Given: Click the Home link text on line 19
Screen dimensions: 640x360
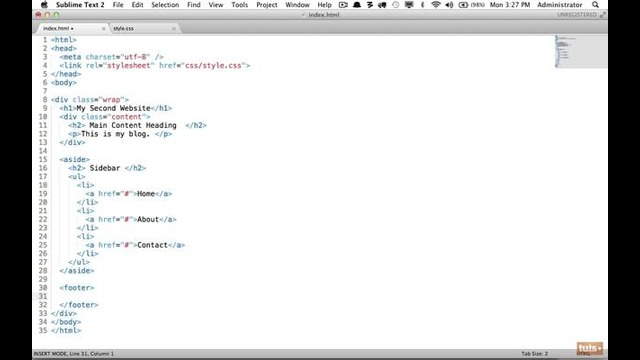Looking at the screenshot, I should tap(146, 194).
